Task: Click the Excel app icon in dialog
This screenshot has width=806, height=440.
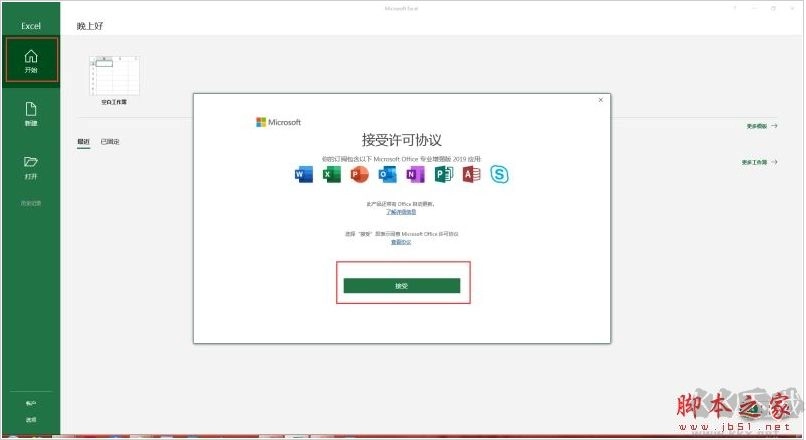Action: (x=332, y=175)
